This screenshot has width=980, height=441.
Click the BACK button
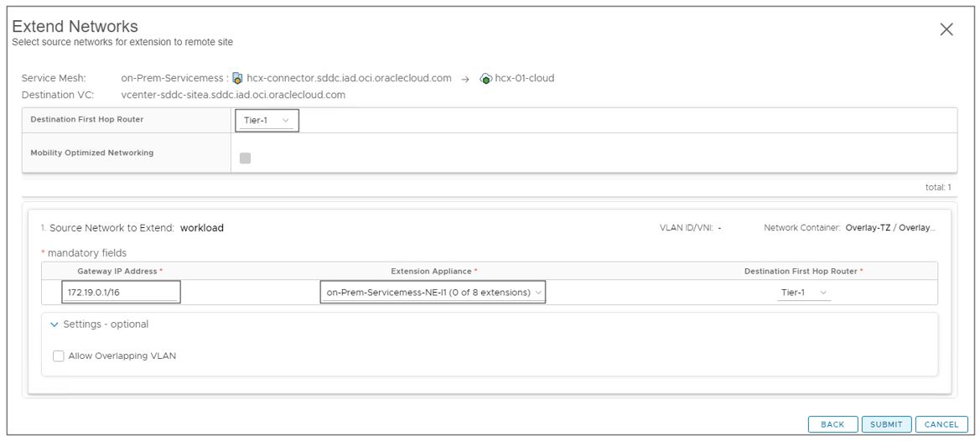click(x=832, y=424)
